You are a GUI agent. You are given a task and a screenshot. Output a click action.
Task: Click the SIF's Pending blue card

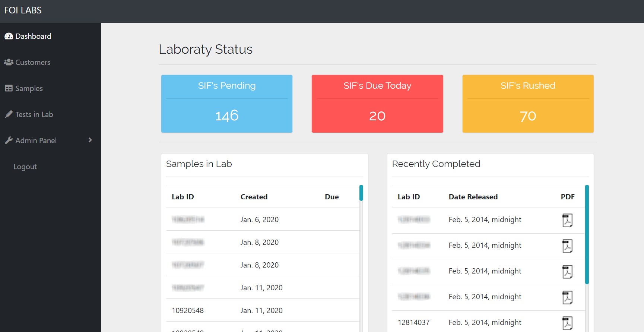[226, 104]
